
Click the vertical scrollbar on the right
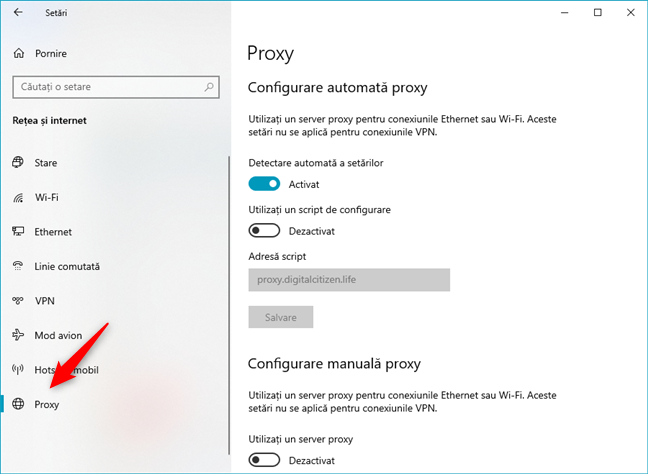click(x=642, y=250)
